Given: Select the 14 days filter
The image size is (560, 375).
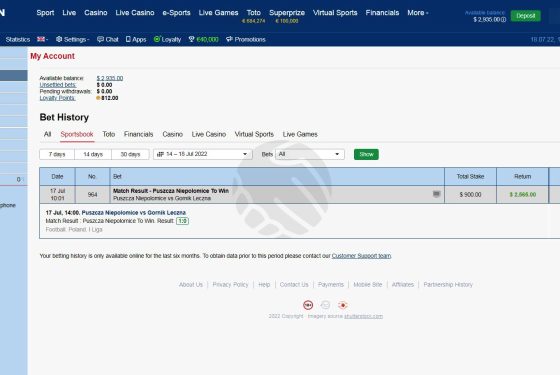Looking at the screenshot, I should click(x=93, y=154).
